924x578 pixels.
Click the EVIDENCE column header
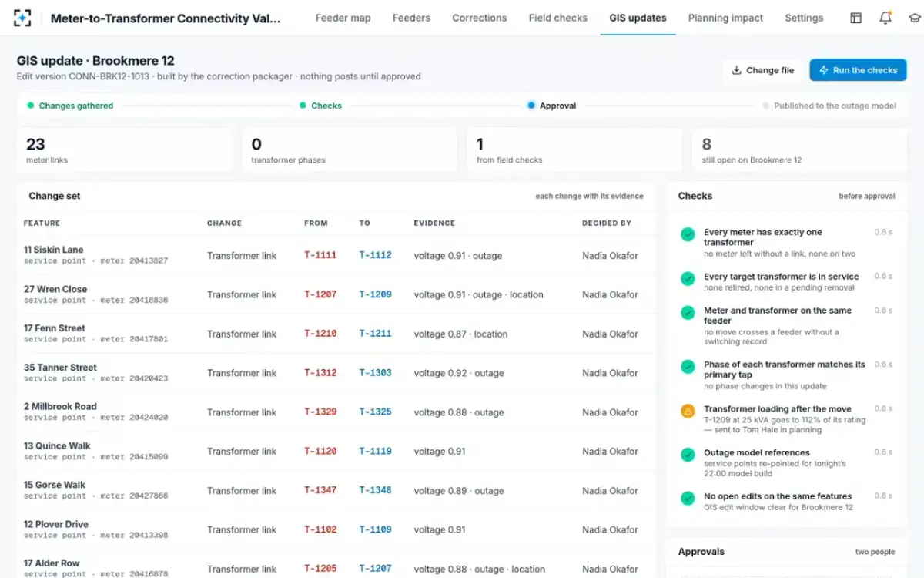click(x=434, y=223)
